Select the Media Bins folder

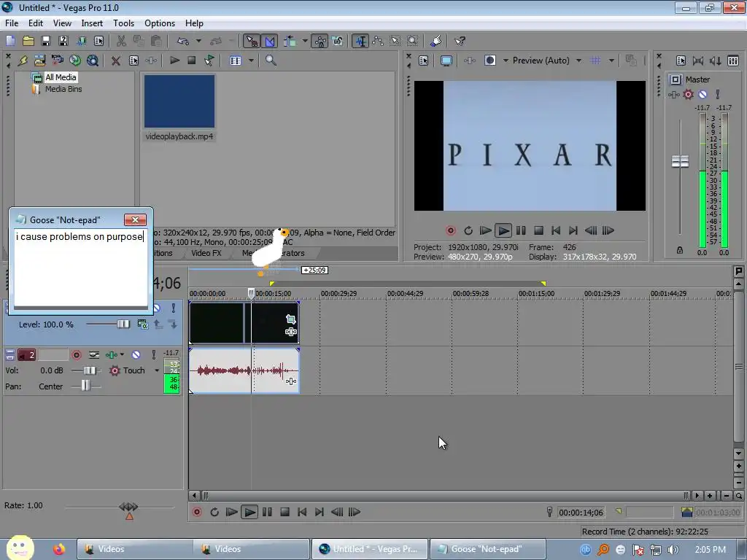63,89
